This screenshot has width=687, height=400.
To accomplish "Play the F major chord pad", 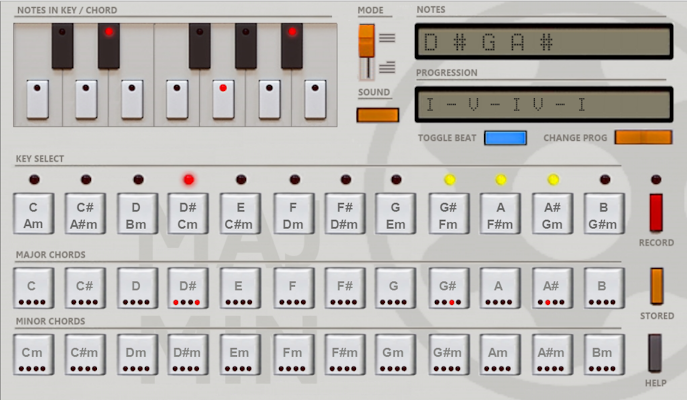I will [x=294, y=288].
